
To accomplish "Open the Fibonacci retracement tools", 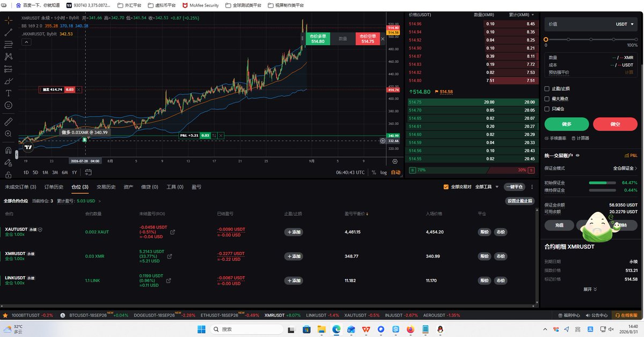I will (9, 44).
